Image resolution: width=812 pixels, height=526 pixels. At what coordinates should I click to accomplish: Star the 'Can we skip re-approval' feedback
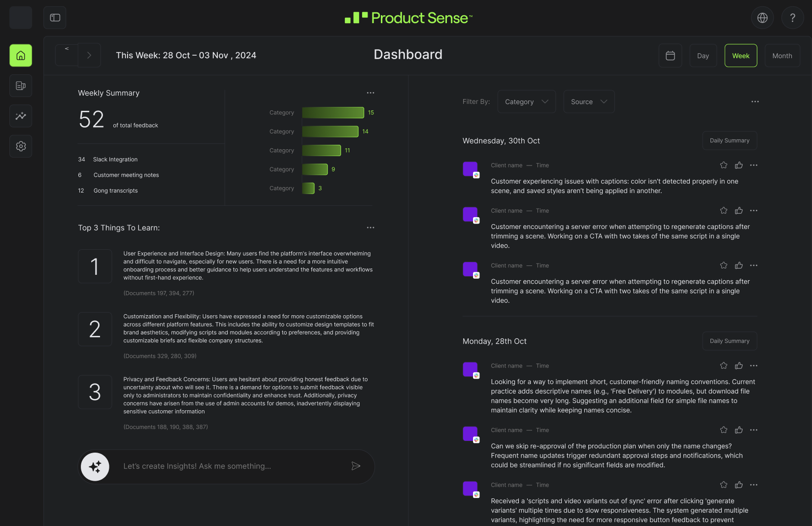(x=723, y=430)
